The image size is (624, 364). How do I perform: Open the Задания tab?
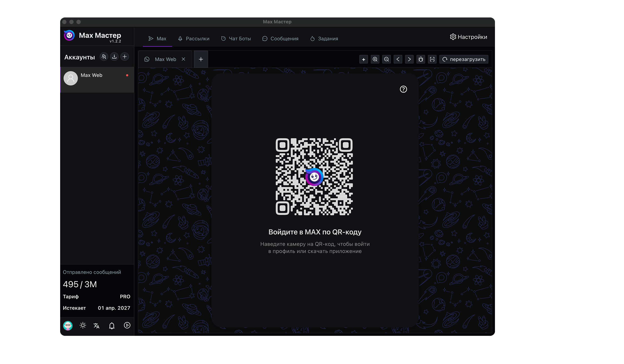point(324,39)
